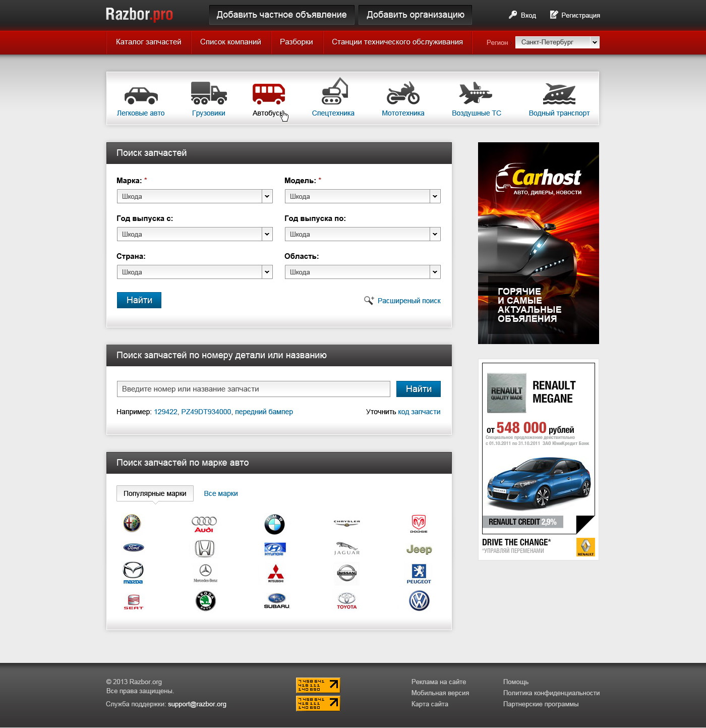
Task: Choose the Hyundai brand logo
Action: point(275,549)
